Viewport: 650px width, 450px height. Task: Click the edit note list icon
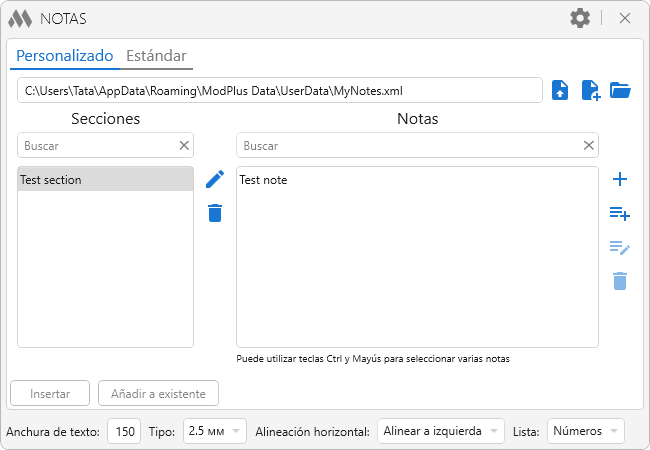coord(620,247)
